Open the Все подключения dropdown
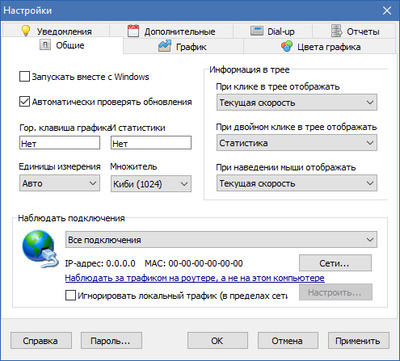400x361 pixels. 221,240
